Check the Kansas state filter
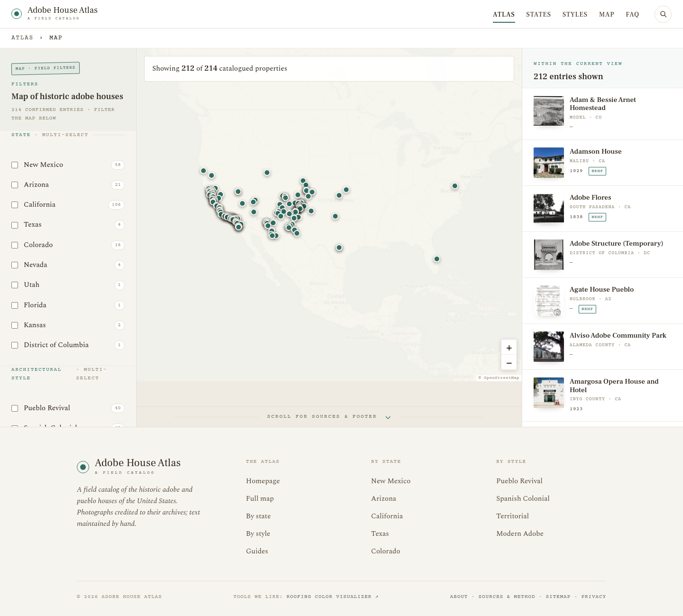 pos(15,325)
